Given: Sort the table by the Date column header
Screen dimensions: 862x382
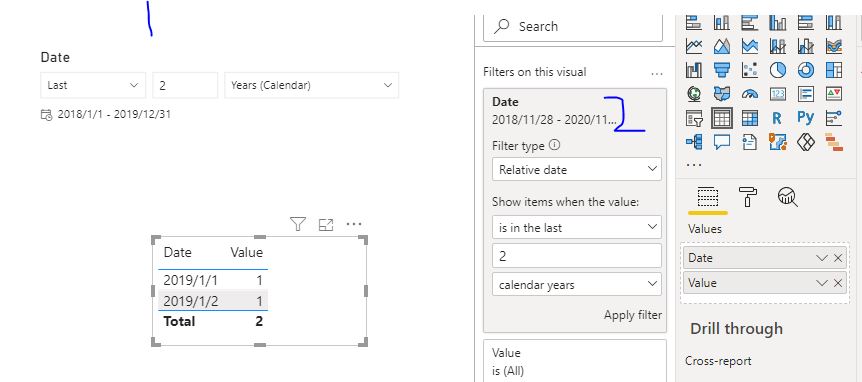Looking at the screenshot, I should [178, 252].
